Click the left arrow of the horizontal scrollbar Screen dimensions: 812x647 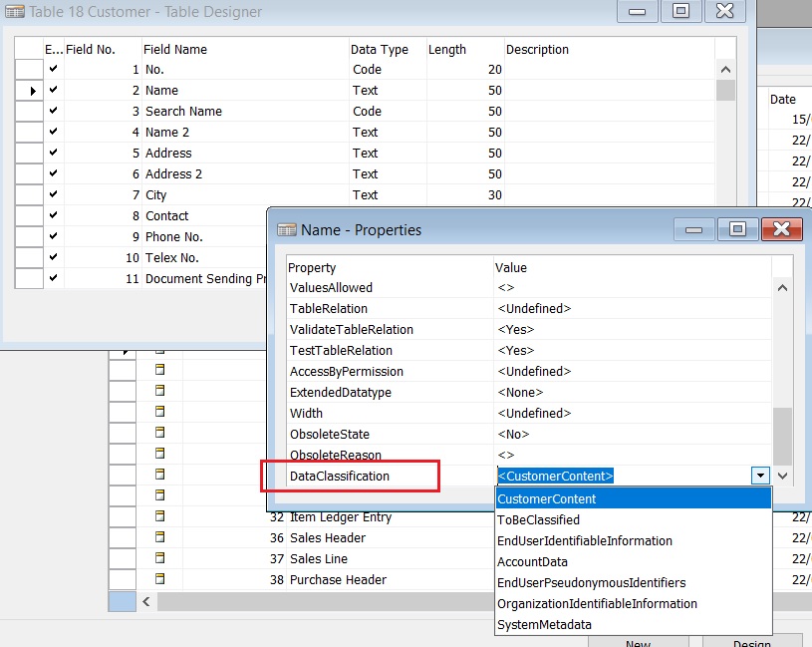(x=146, y=602)
